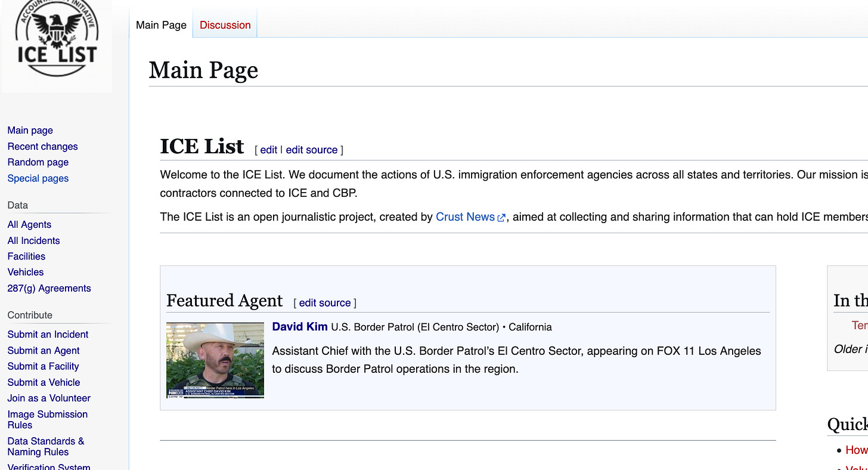Open Recent changes in sidebar
868x470 pixels.
point(42,147)
